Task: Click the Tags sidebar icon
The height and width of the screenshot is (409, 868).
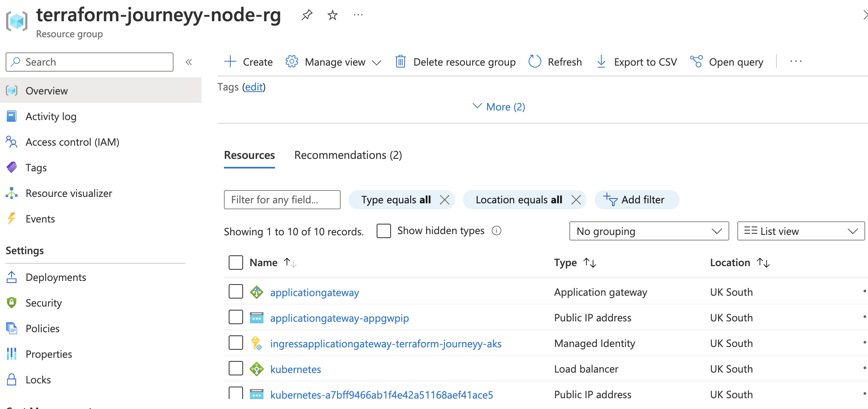Action: click(12, 167)
